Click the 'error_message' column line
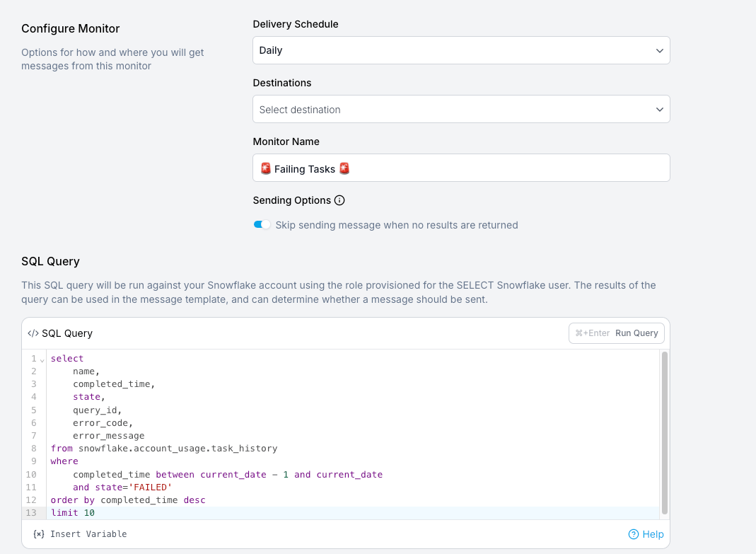This screenshot has height=554, width=756. pos(108,436)
